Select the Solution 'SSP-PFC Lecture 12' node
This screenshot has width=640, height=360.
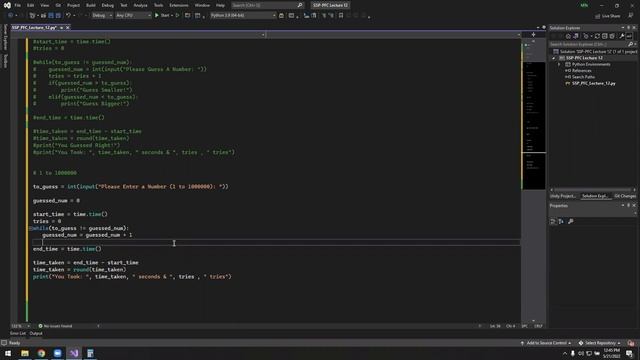[595, 51]
